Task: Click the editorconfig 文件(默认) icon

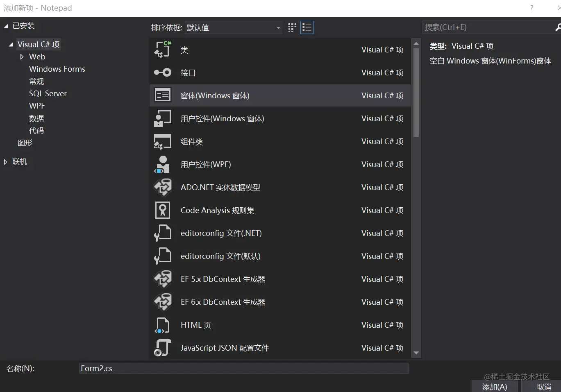Action: tap(163, 256)
